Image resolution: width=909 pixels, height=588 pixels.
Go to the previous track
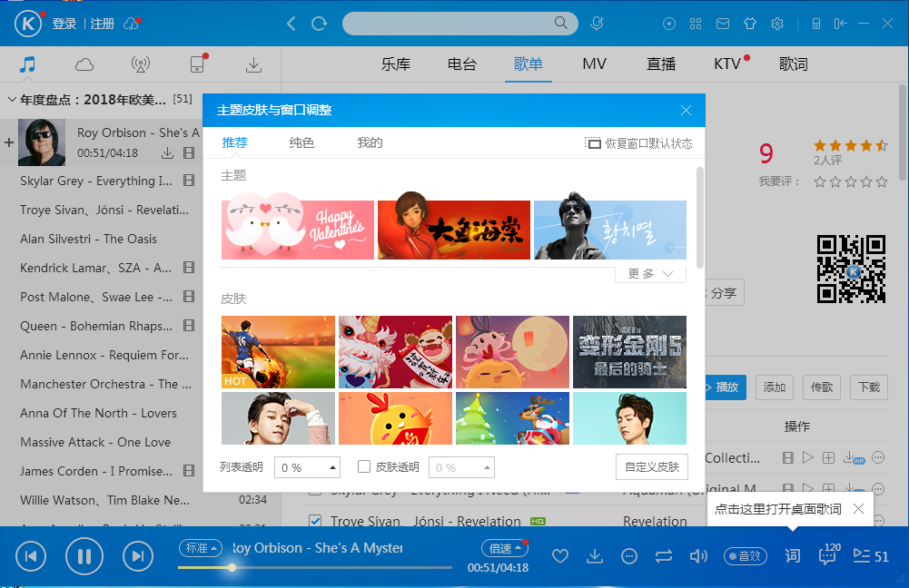coord(31,557)
